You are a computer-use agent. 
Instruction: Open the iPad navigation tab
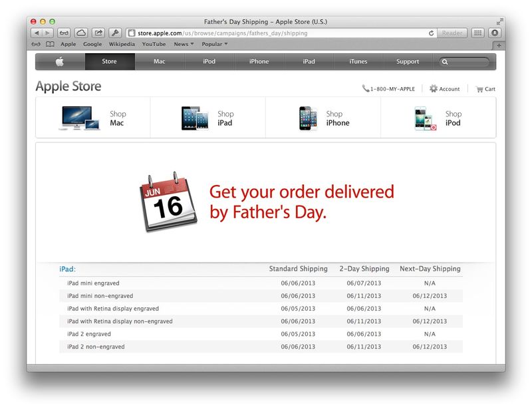(309, 61)
